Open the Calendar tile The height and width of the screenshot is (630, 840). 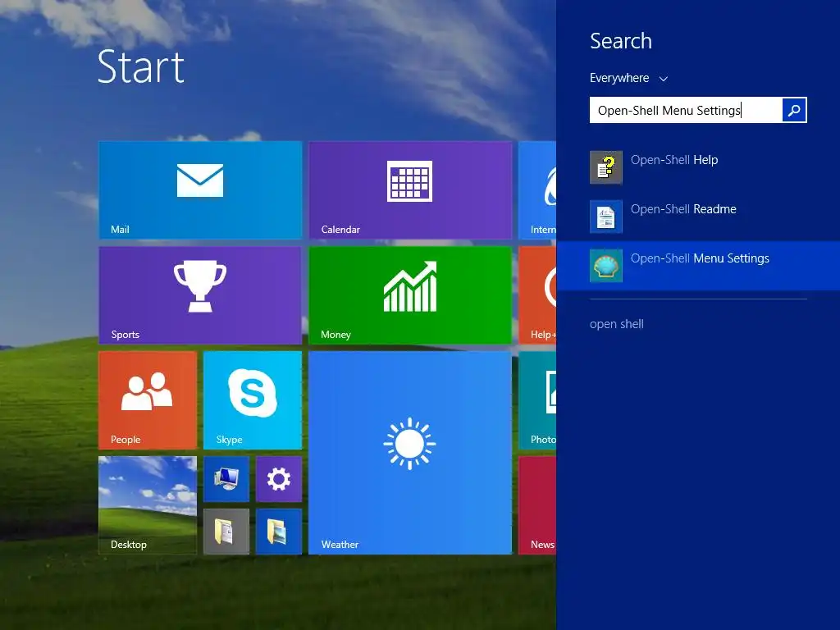coord(410,189)
